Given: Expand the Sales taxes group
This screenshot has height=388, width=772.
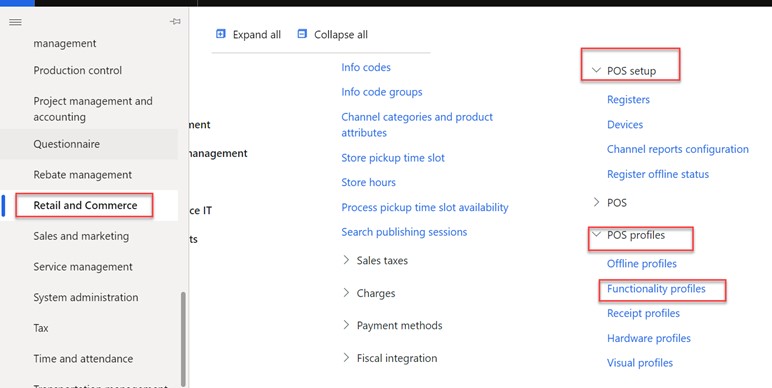Looking at the screenshot, I should (376, 260).
